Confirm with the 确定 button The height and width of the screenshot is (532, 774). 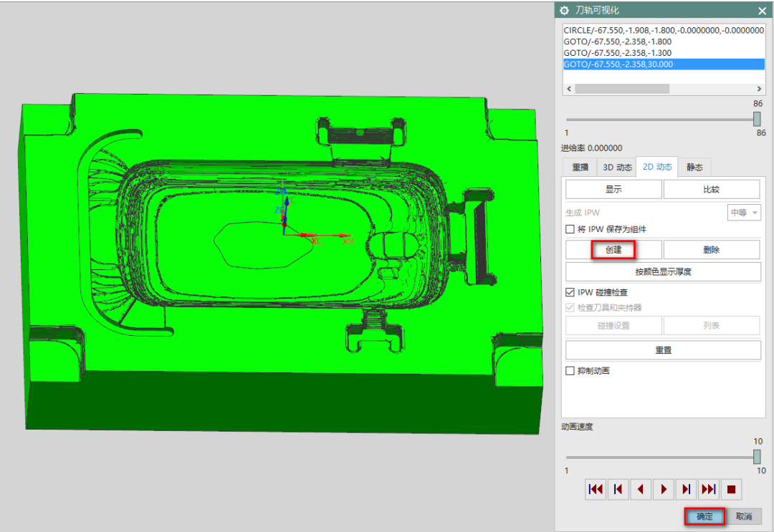(x=704, y=516)
